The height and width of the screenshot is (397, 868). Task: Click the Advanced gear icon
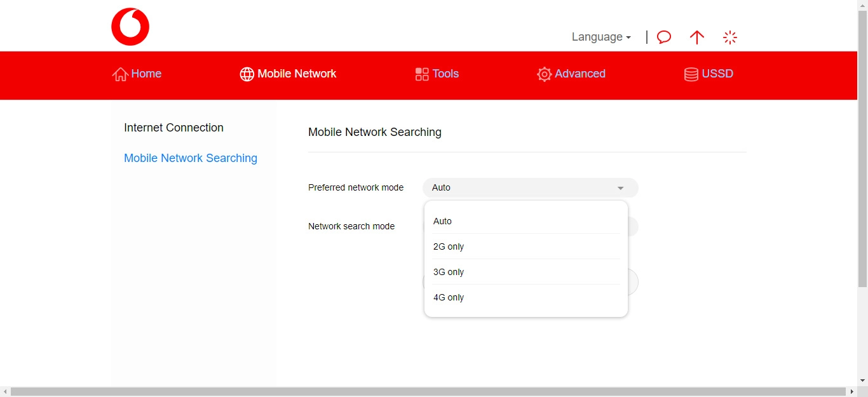(544, 74)
